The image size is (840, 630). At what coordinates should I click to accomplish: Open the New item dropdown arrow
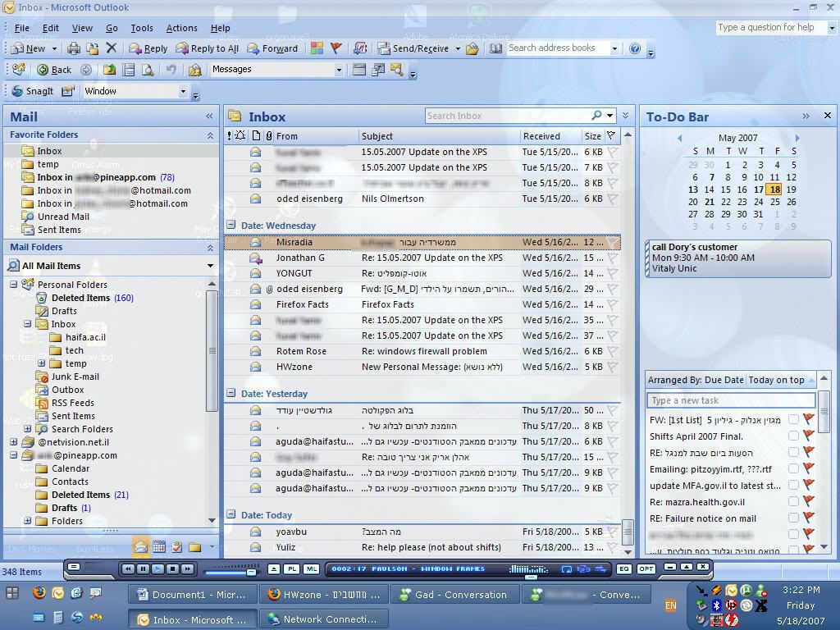pos(54,48)
